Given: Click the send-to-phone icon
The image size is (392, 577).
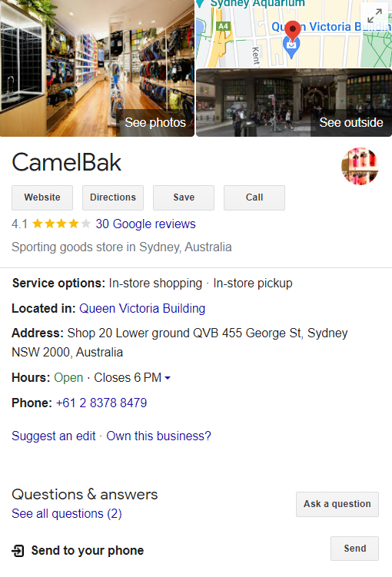Looking at the screenshot, I should [x=18, y=551].
